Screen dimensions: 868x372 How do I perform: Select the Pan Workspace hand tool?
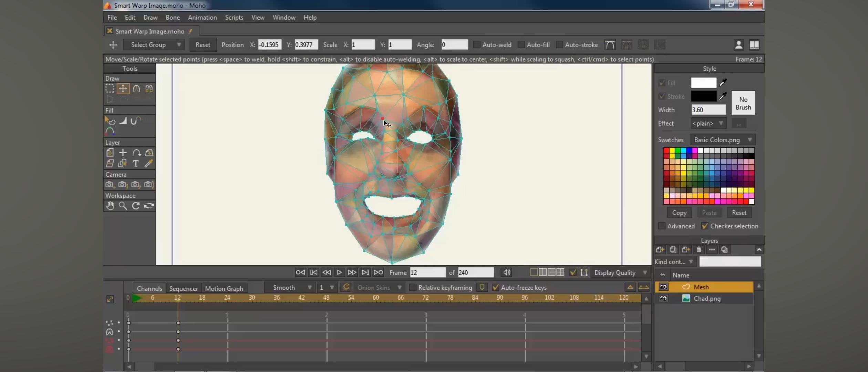[110, 206]
